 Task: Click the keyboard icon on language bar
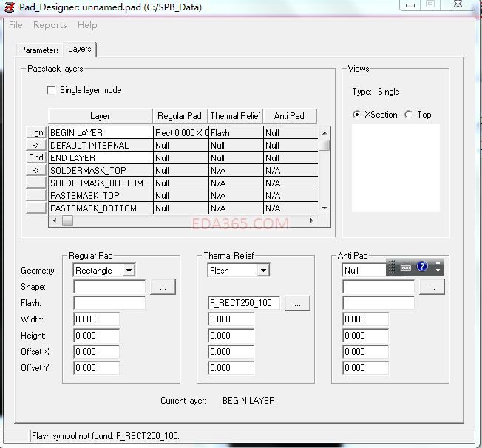(x=406, y=268)
